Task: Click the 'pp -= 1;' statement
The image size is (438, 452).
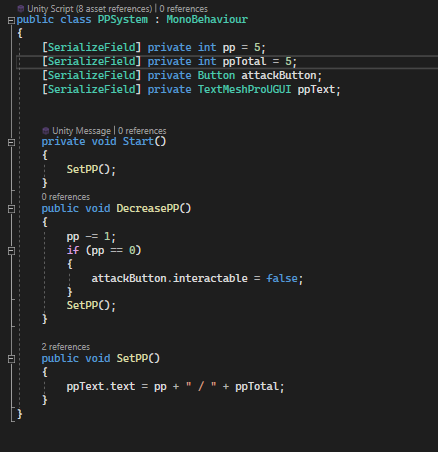Action: pyautogui.click(x=91, y=237)
